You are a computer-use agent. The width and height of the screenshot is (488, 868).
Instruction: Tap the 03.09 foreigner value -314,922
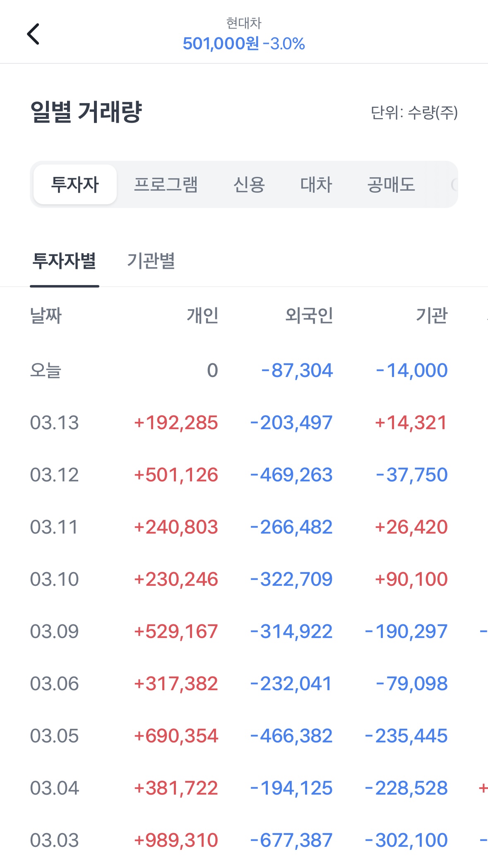coord(291,631)
